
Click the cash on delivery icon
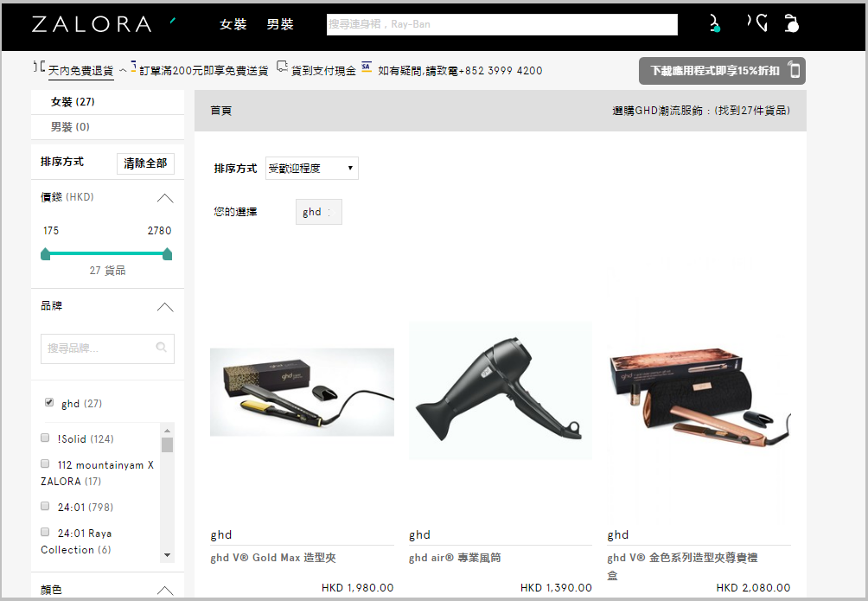coord(282,67)
